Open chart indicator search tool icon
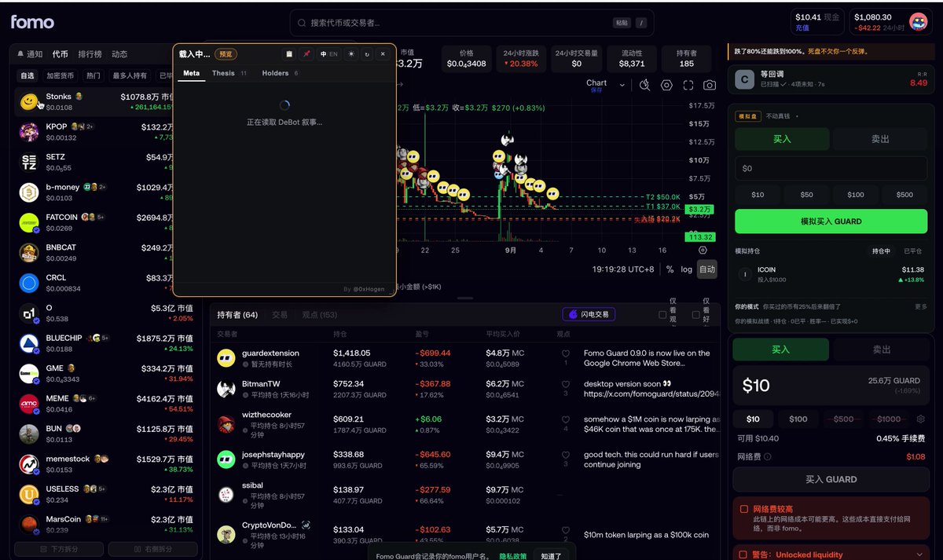 pos(645,85)
